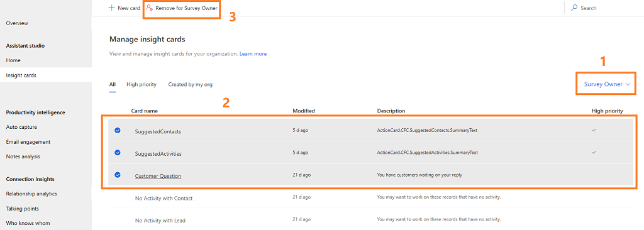Click '5 d ago' in SuggestedContacts row
The image size is (644, 230).
(300, 130)
